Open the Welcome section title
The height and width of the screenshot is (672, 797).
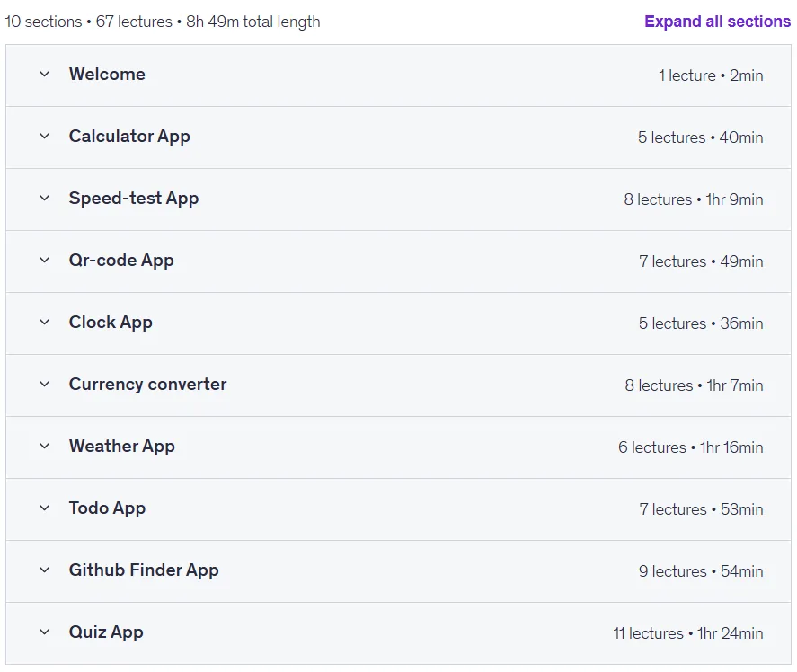click(107, 75)
